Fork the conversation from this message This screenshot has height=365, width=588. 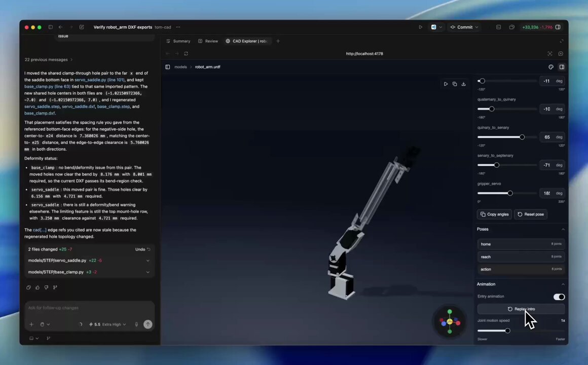(x=55, y=287)
